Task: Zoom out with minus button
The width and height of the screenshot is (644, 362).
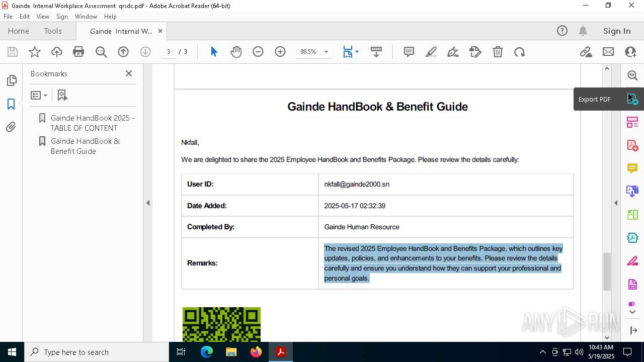Action: 258,52
